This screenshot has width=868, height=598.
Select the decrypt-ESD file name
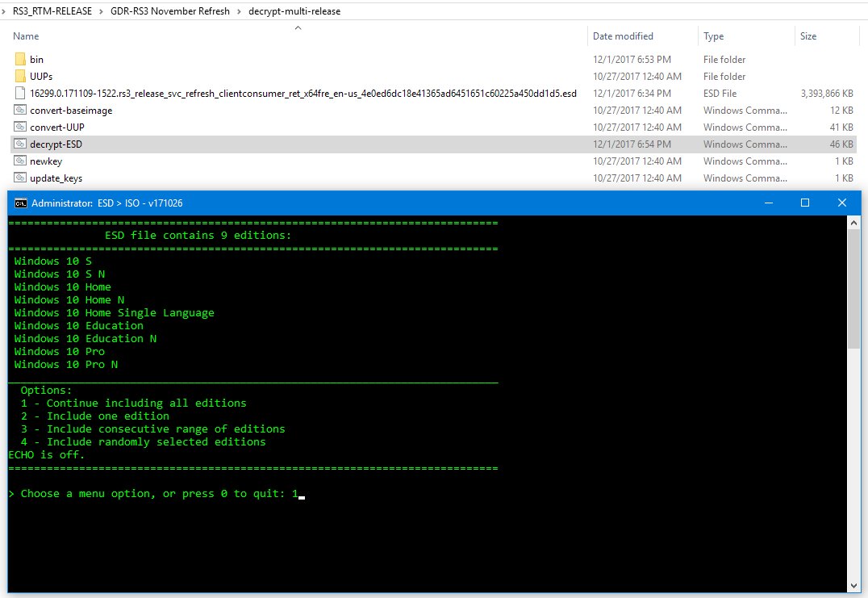click(x=56, y=144)
